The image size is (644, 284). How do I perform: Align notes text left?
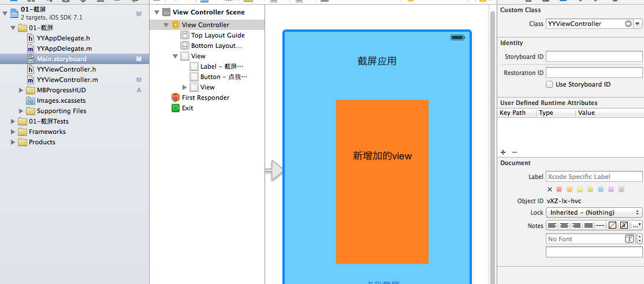coord(552,225)
